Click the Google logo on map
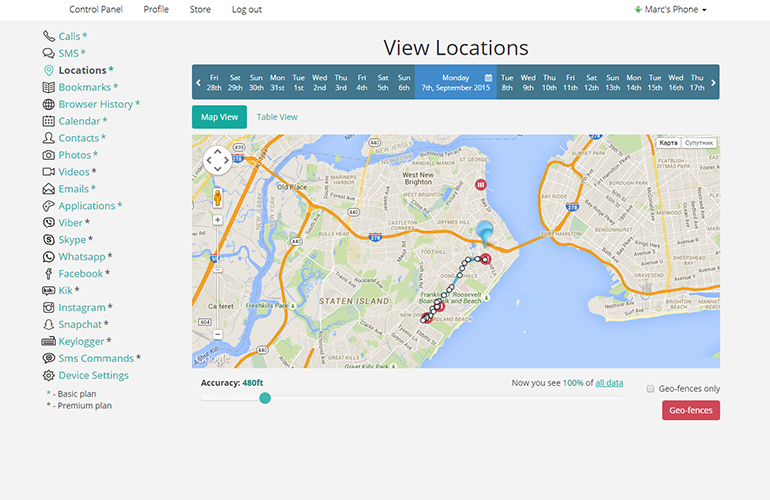Screen dimensions: 770x500 click(x=212, y=359)
